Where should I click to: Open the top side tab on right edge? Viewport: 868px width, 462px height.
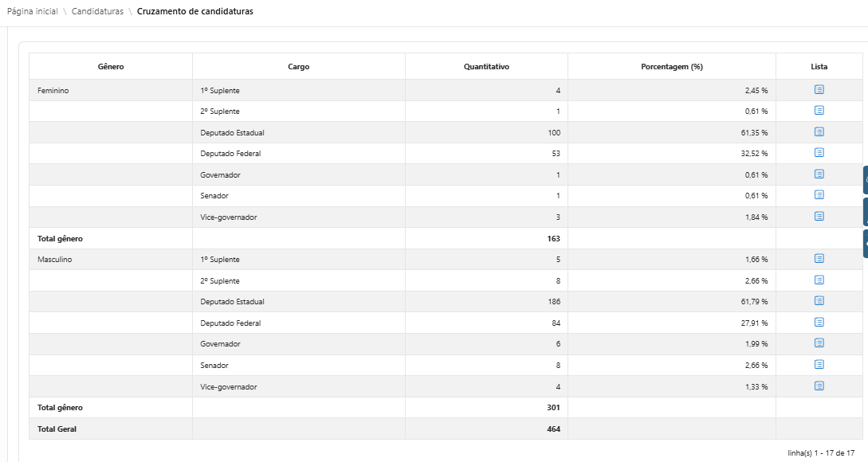tap(866, 180)
